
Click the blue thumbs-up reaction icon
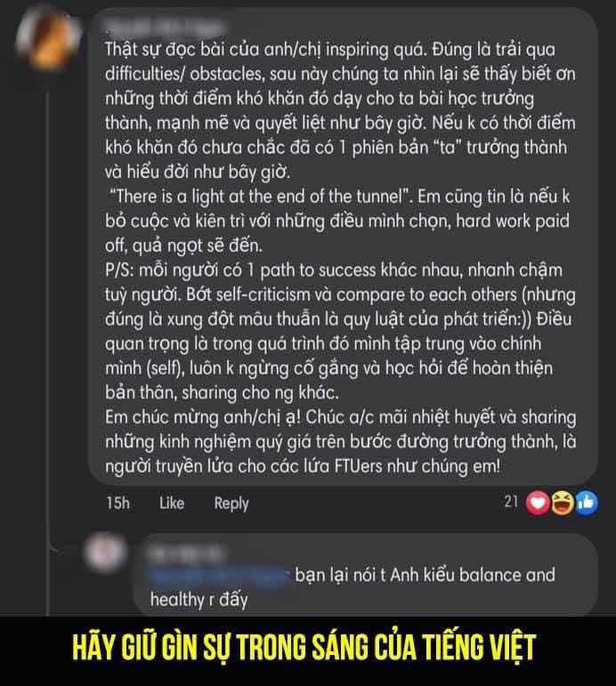[587, 503]
